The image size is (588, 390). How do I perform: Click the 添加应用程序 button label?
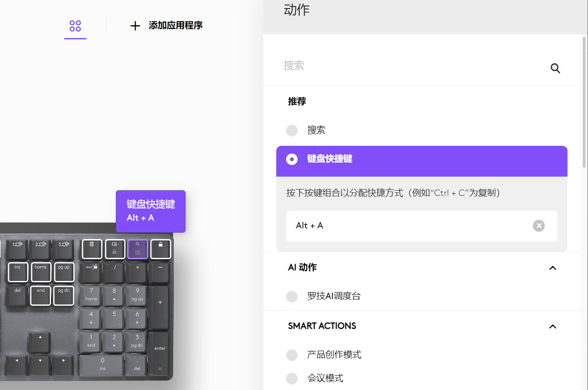(175, 26)
